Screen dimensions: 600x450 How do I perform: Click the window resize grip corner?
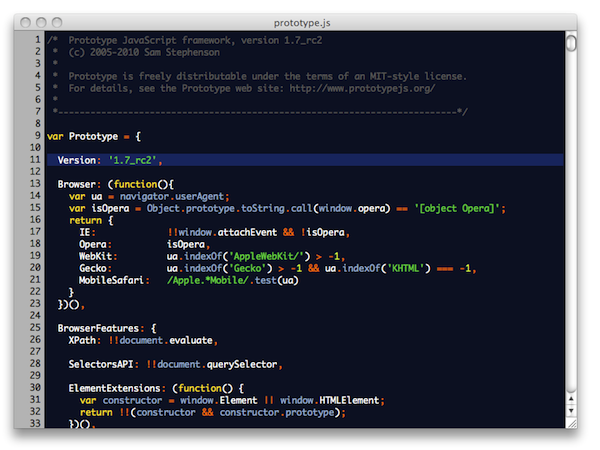pos(572,423)
